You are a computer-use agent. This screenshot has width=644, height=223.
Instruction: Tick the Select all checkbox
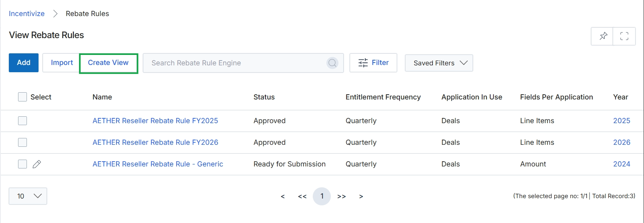(x=22, y=97)
